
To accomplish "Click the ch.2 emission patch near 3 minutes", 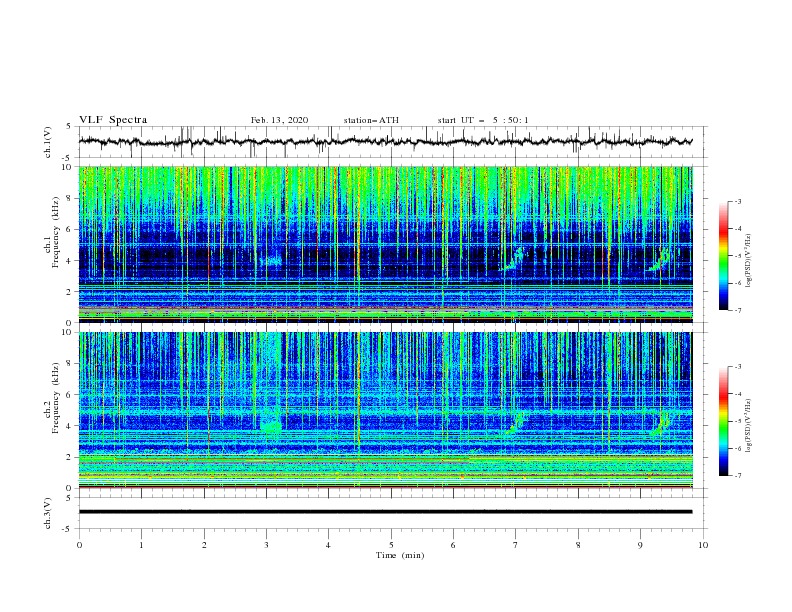I will (x=271, y=422).
